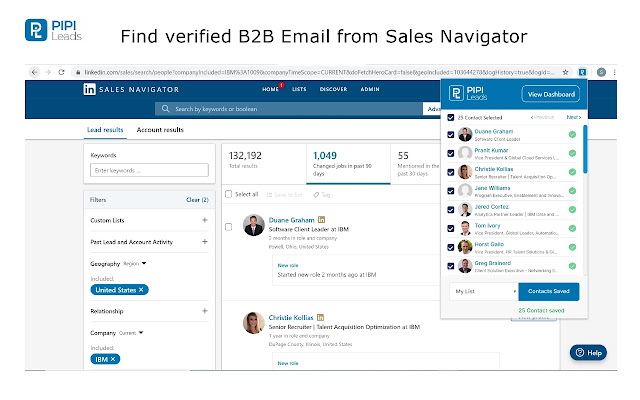
Task: Open the browser profile avatar
Action: tap(601, 72)
